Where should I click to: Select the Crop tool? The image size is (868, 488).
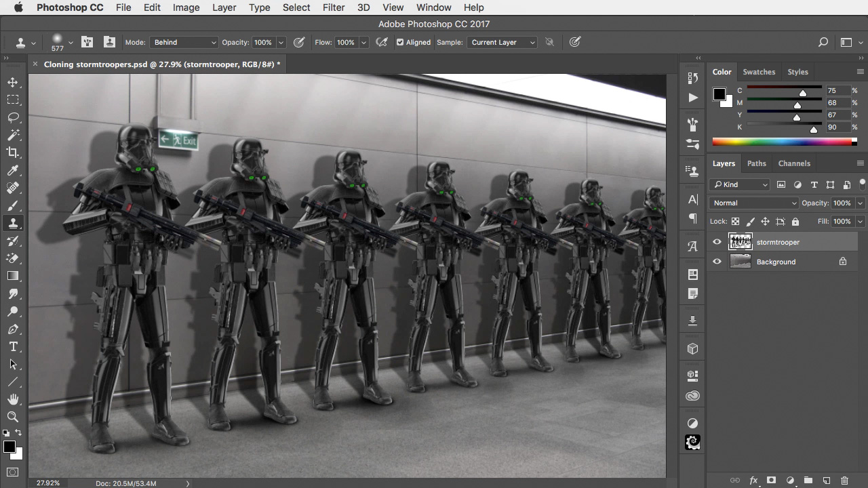pyautogui.click(x=13, y=152)
